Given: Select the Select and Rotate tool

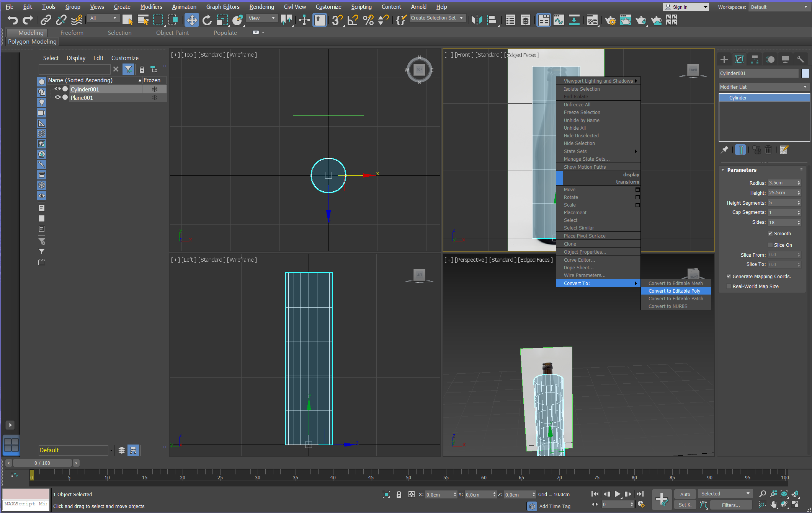Looking at the screenshot, I should [207, 20].
